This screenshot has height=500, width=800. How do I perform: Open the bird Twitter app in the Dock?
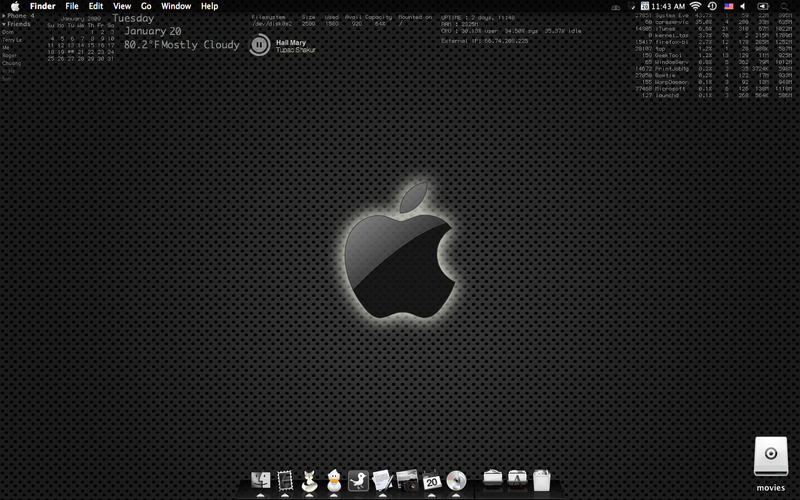(358, 480)
